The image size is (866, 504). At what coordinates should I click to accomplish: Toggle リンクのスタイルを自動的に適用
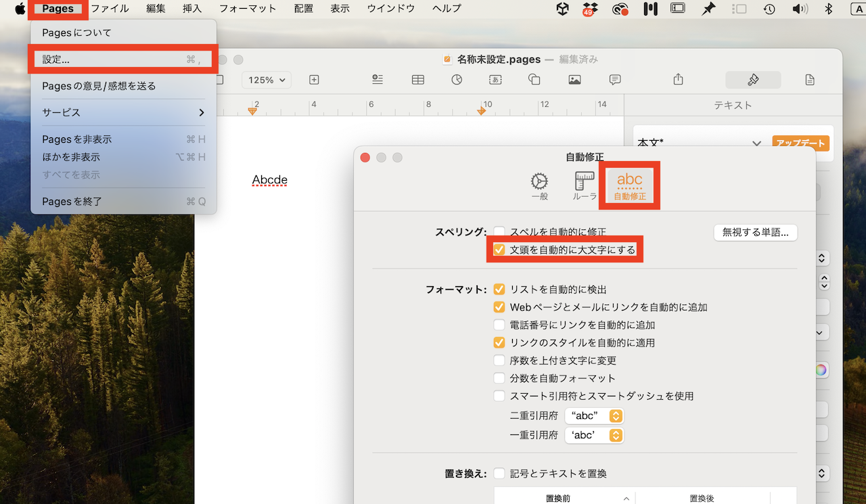pos(499,342)
